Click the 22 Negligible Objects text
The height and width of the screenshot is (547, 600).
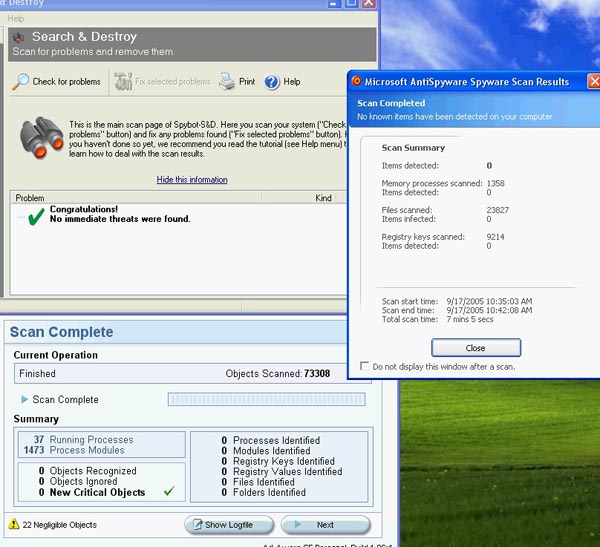59,525
